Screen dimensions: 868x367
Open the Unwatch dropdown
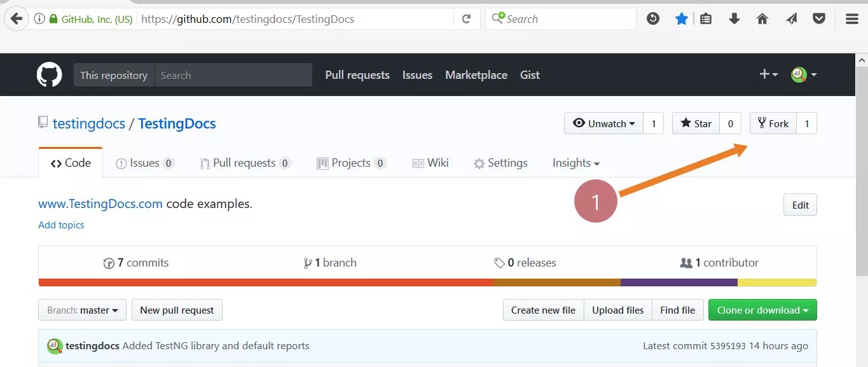coord(602,123)
